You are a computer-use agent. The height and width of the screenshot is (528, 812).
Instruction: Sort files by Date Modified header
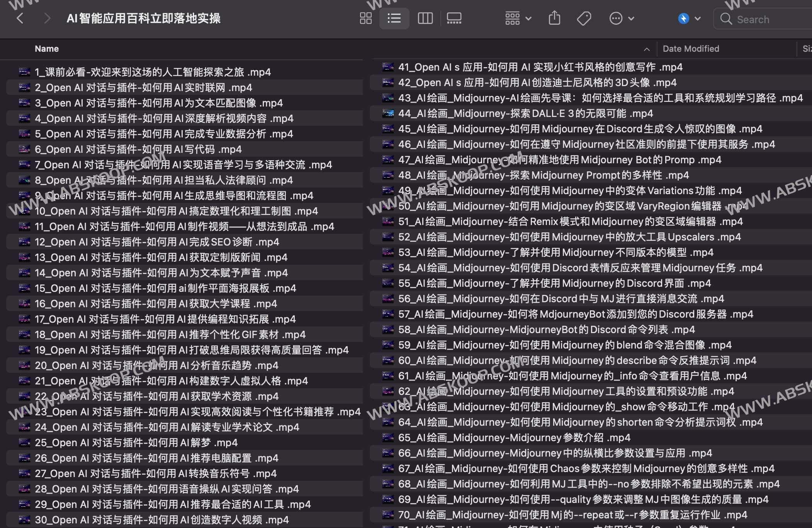[690, 49]
